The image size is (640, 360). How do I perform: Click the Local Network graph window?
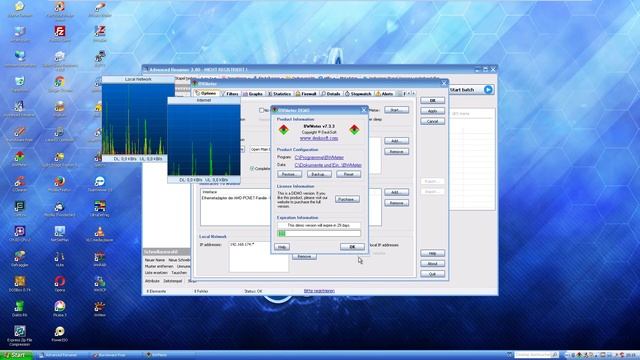138,119
